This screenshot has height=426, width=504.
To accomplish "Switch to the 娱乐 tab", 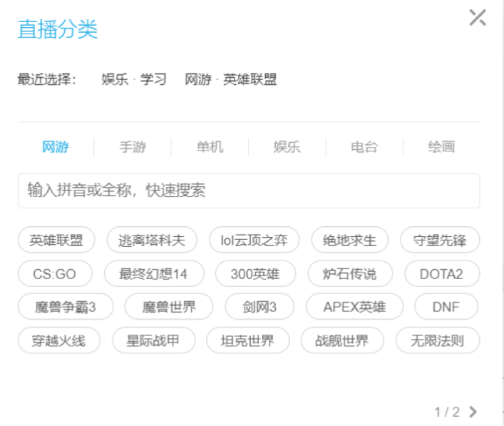I will point(287,148).
